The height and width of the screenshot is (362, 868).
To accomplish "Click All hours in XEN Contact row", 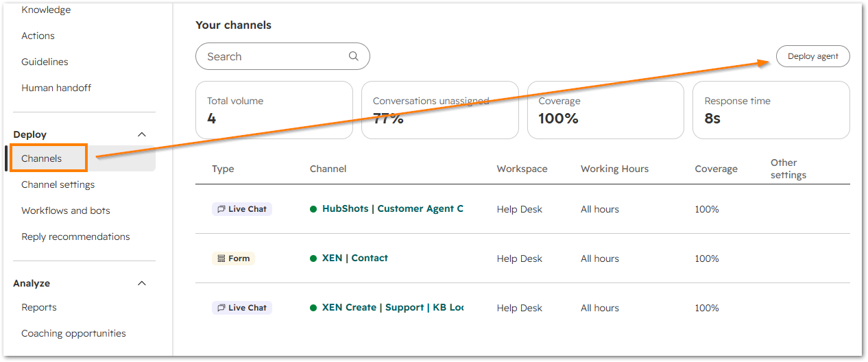I will click(600, 258).
